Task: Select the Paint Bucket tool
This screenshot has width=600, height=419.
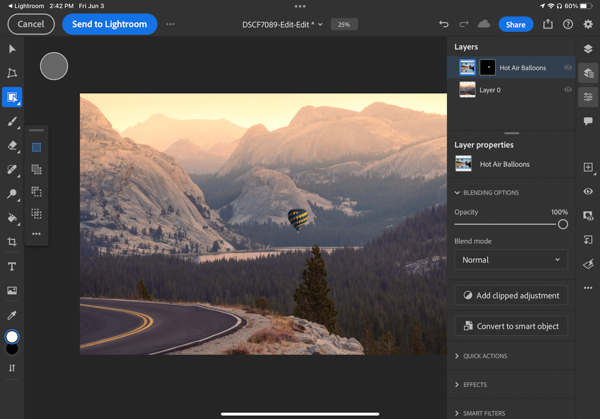Action: pos(12,218)
